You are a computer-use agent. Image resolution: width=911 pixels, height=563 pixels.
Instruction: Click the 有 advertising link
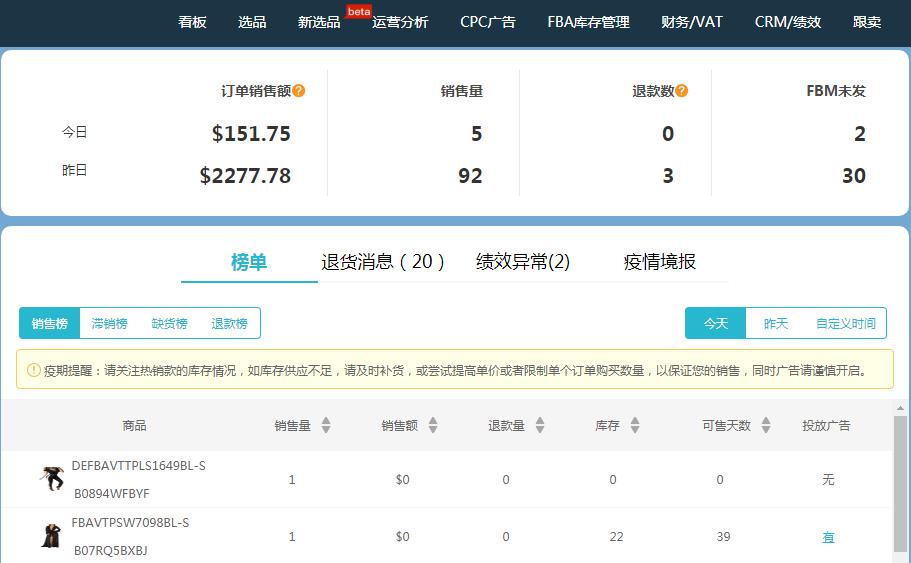pos(828,537)
